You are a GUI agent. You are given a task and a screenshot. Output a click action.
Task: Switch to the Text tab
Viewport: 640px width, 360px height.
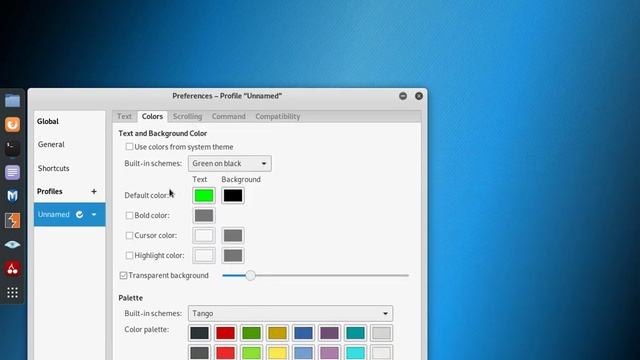coord(124,116)
